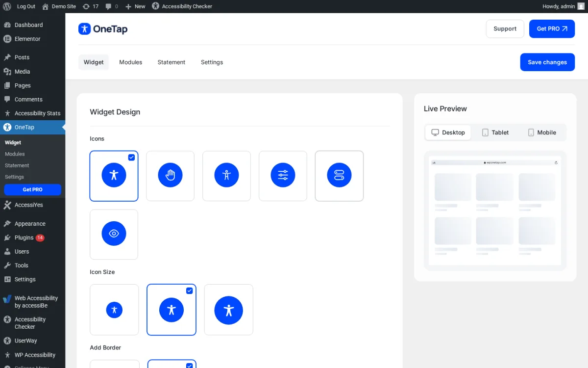Open WP Accessibility in the sidebar

(32, 355)
